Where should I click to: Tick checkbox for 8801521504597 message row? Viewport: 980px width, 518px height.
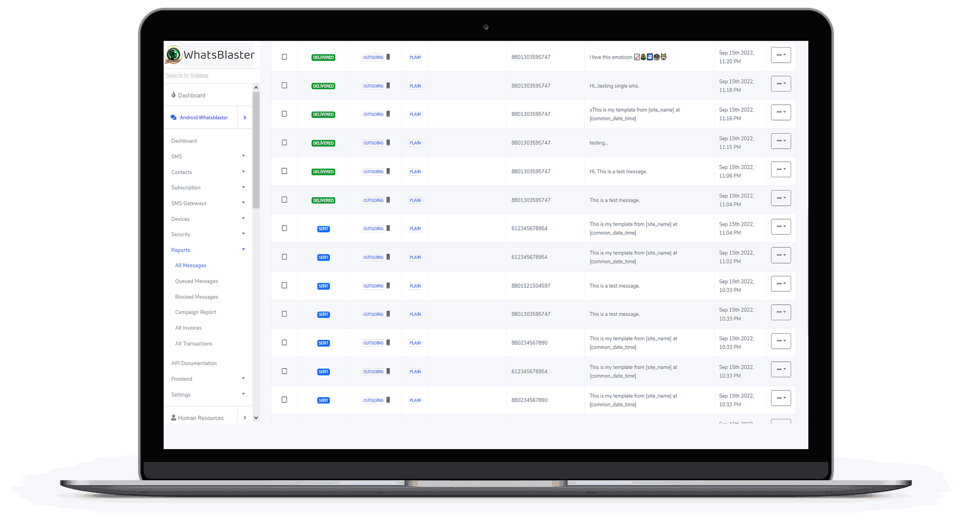coord(284,285)
